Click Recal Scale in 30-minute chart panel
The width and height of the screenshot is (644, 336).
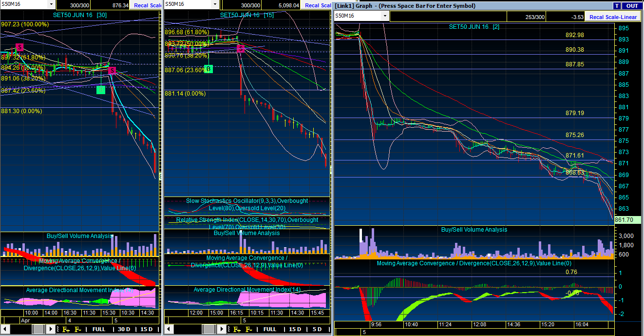point(145,5)
